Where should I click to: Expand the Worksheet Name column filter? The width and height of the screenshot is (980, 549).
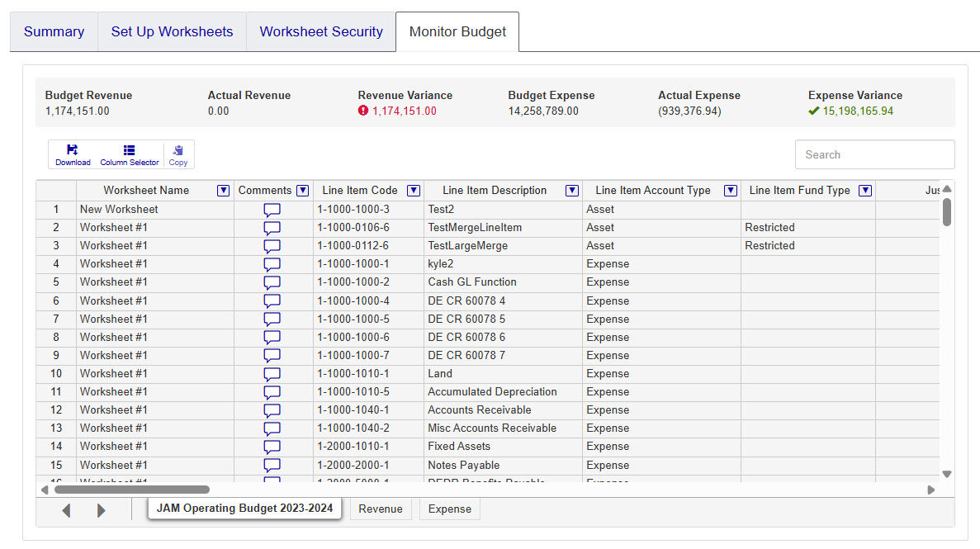click(223, 191)
